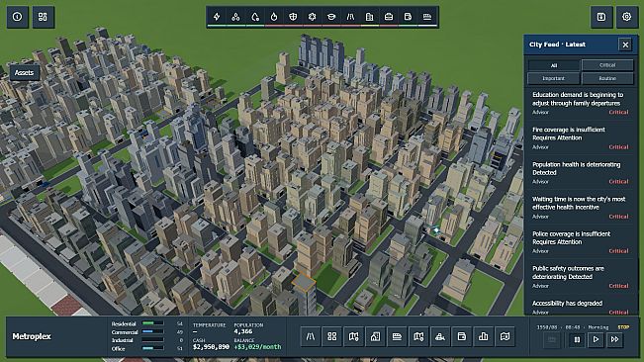
Task: Select the police shield icon
Action: [293, 17]
